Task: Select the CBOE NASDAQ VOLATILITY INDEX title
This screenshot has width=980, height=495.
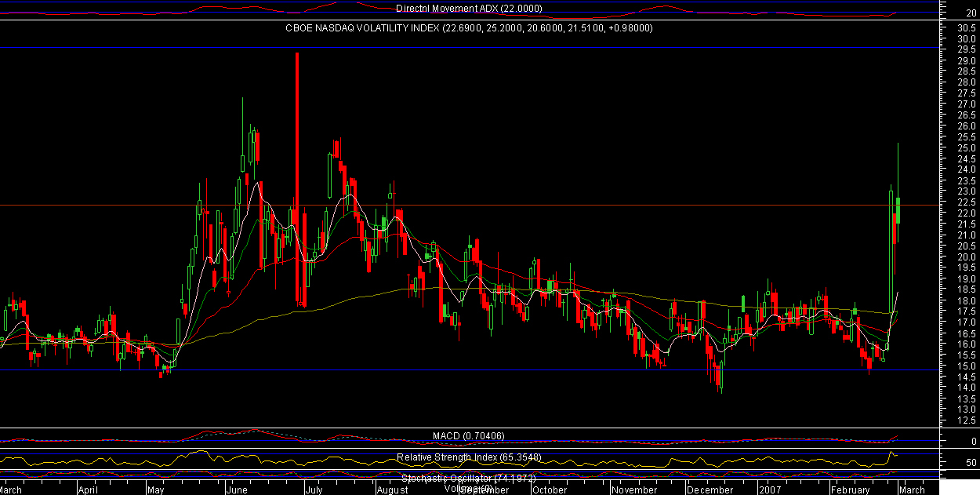Action: 469,27
